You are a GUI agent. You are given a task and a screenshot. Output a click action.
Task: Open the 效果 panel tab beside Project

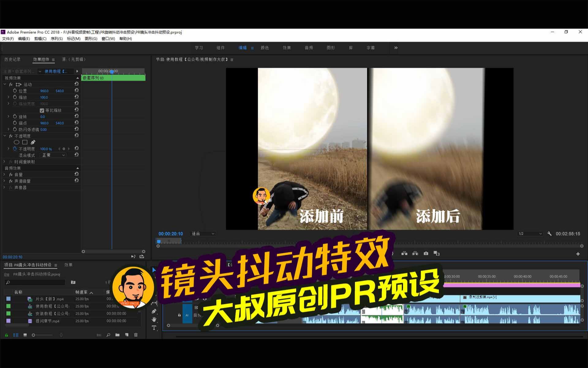(68, 265)
